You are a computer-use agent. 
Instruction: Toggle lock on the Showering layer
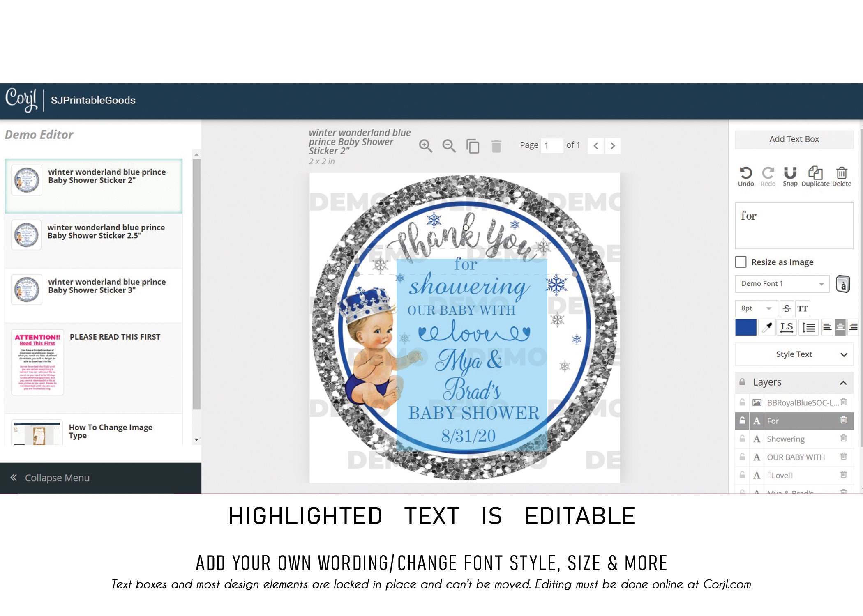[742, 439]
